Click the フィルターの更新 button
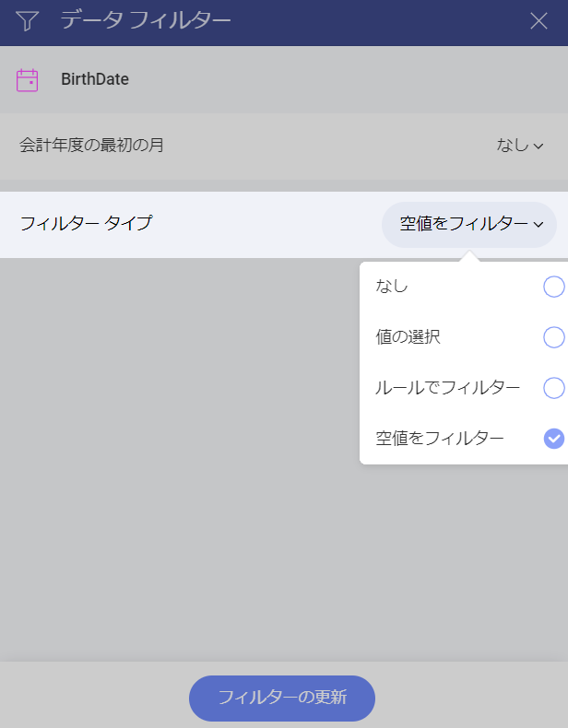The height and width of the screenshot is (728, 568). pos(282,698)
